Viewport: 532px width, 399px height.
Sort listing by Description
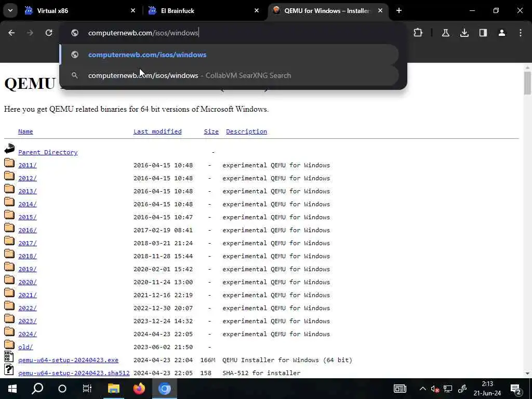pos(246,131)
